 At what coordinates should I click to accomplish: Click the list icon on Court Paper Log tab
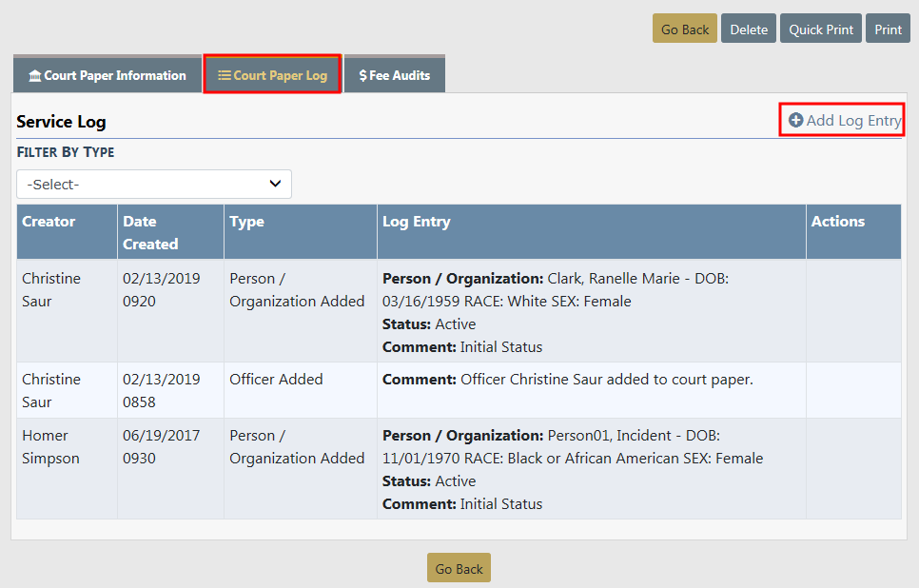tap(225, 76)
